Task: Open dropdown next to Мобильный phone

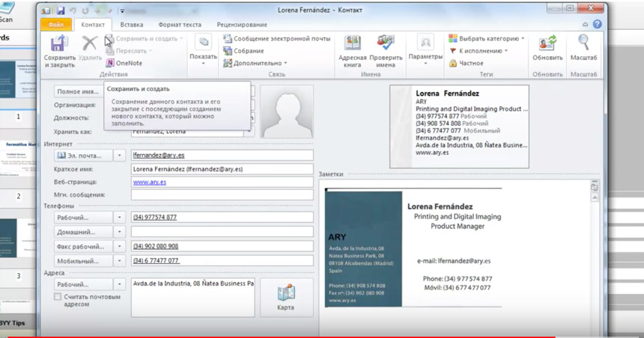Action: click(x=120, y=260)
